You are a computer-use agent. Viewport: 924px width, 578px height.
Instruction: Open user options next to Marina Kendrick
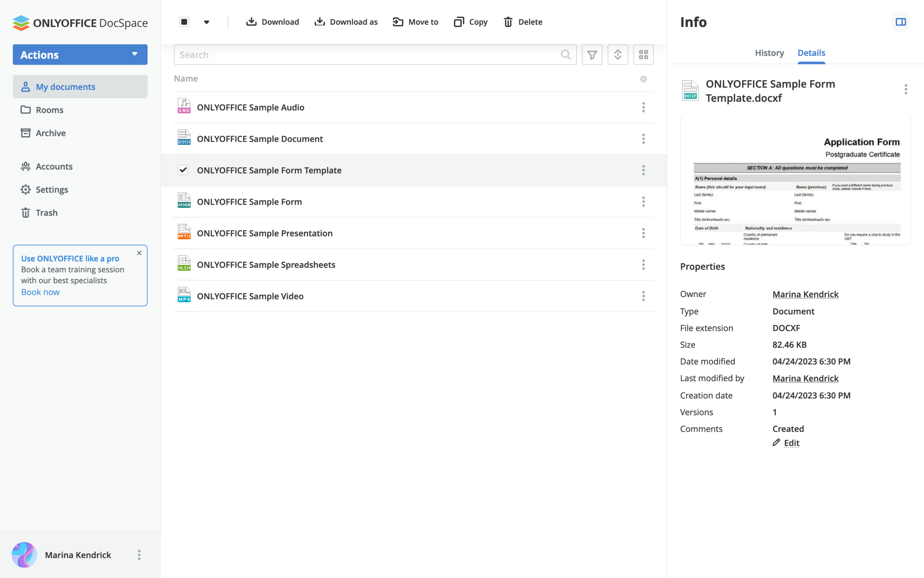tap(139, 555)
